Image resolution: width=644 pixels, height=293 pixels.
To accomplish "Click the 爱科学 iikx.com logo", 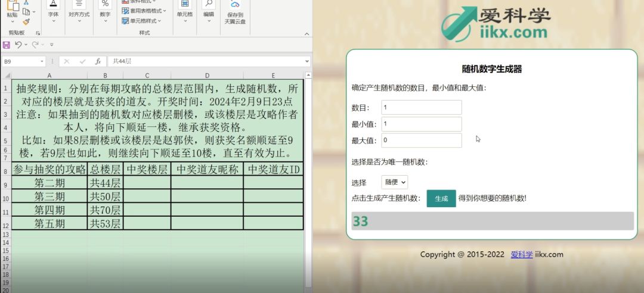I will tap(496, 23).
